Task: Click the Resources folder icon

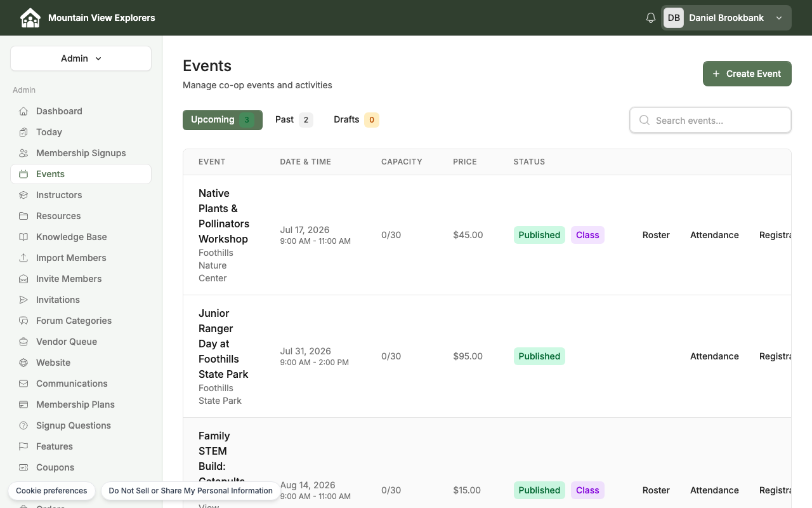Action: point(23,216)
